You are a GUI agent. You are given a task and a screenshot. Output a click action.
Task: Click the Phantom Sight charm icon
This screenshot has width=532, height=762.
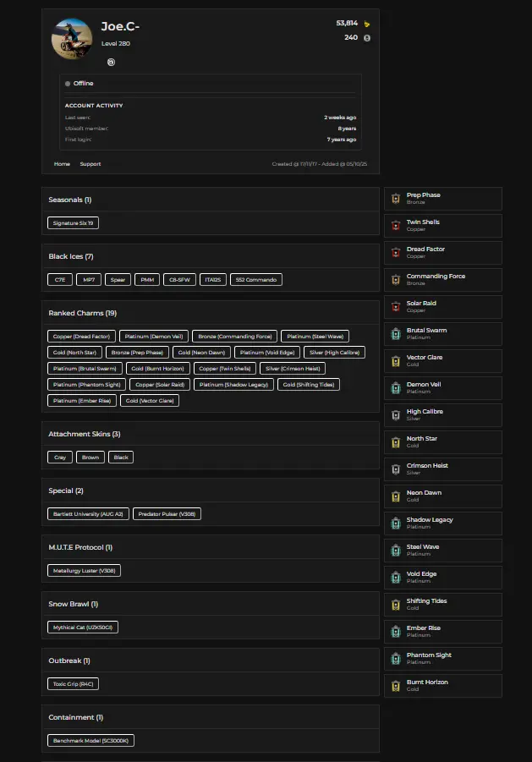396,659
